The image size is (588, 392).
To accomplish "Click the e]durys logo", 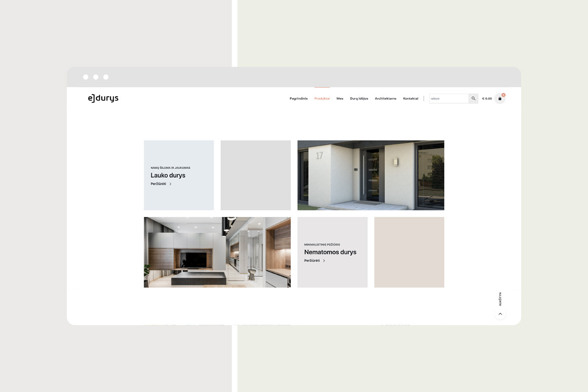I will point(103,98).
